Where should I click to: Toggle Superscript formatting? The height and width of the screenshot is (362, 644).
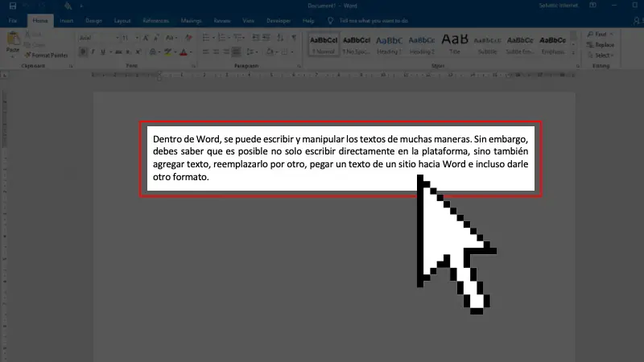pyautogui.click(x=138, y=51)
